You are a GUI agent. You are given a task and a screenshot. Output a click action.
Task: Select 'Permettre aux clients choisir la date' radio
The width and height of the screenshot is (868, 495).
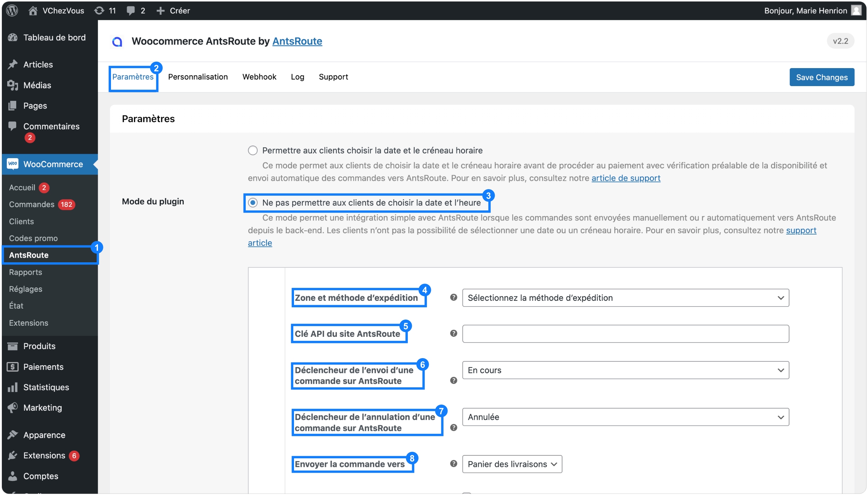(253, 150)
